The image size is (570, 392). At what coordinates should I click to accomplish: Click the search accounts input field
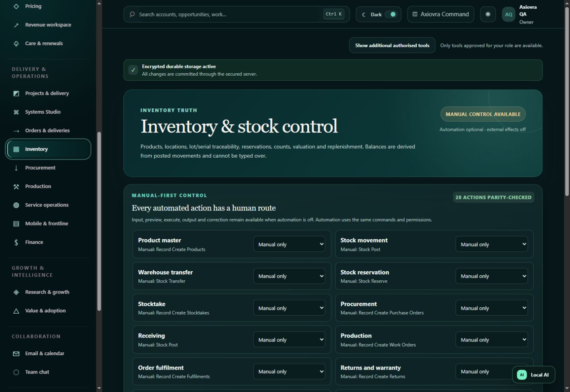point(236,14)
